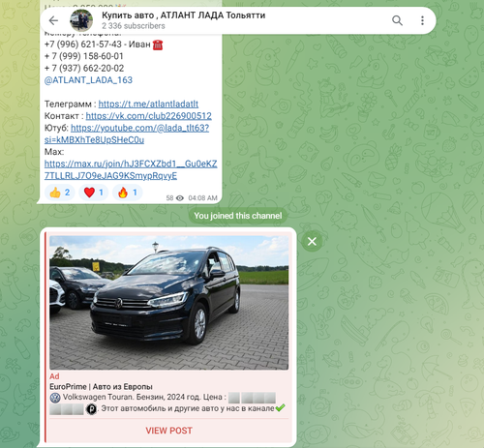Click the red telephone emoji

pyautogui.click(x=158, y=45)
